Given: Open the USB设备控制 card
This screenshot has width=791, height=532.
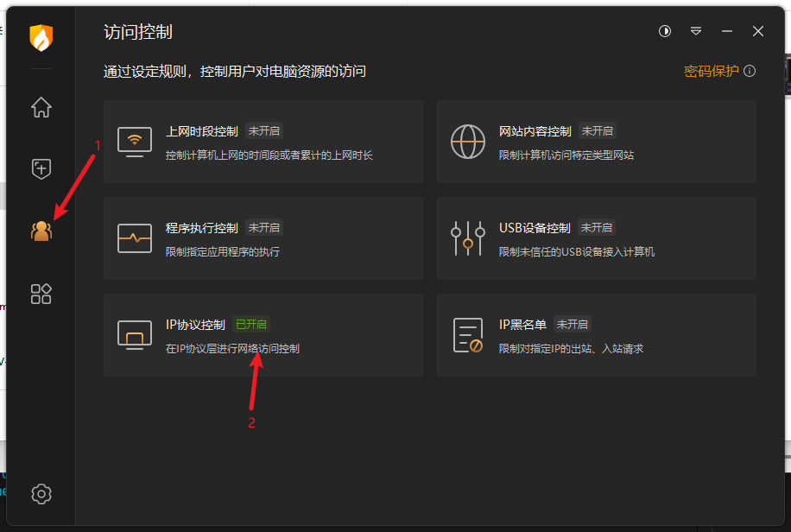Looking at the screenshot, I should click(597, 238).
